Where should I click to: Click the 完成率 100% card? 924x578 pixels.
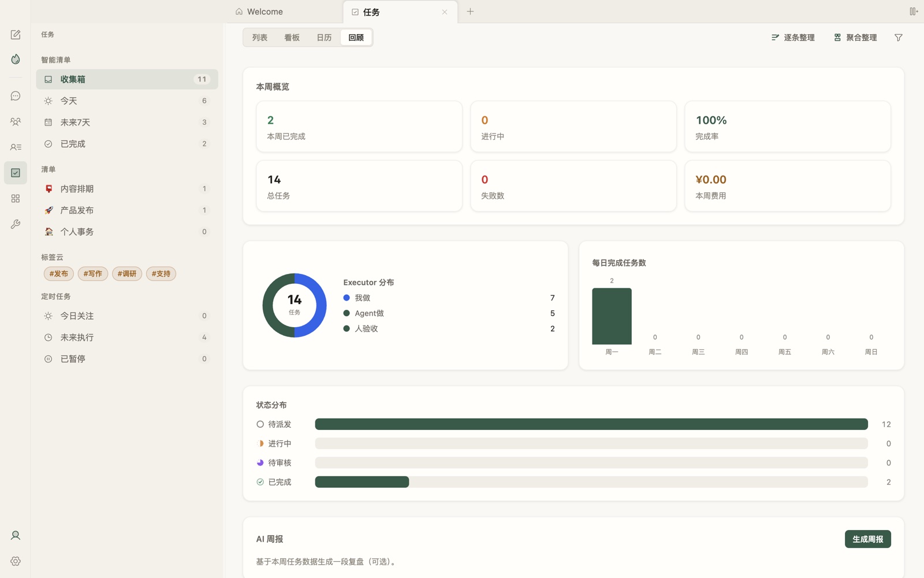[788, 127]
